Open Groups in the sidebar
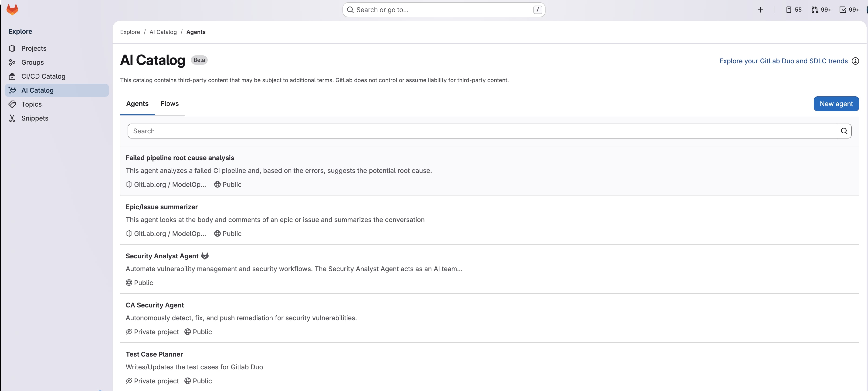This screenshot has width=868, height=391. [x=32, y=62]
